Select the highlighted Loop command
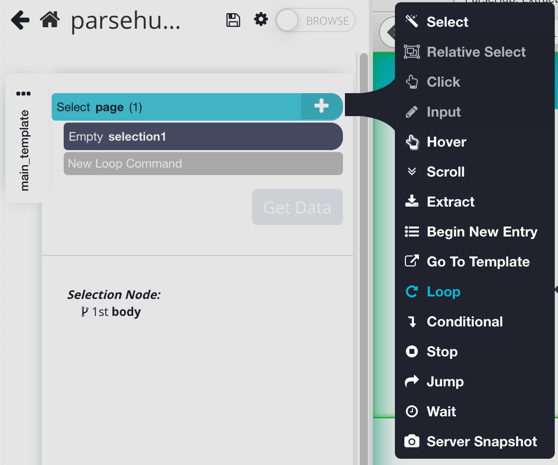The height and width of the screenshot is (465, 558). (443, 292)
